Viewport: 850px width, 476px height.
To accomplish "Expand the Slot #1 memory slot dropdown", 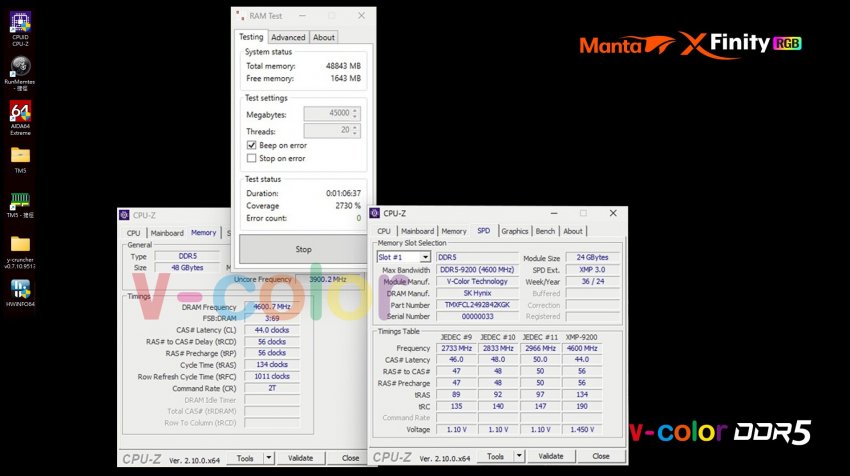I will pyautogui.click(x=425, y=257).
